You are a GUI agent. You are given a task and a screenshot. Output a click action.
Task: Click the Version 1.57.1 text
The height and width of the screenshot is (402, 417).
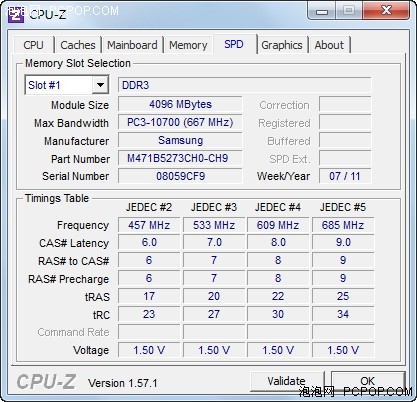click(122, 383)
